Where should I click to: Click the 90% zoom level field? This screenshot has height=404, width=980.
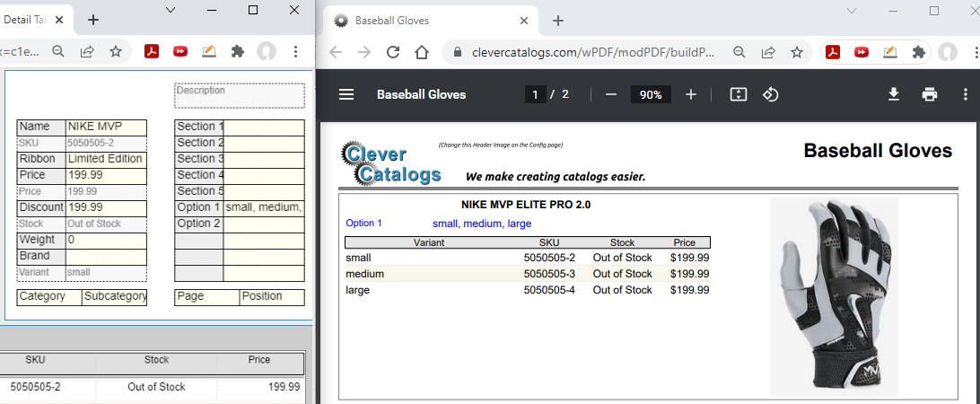coord(651,94)
